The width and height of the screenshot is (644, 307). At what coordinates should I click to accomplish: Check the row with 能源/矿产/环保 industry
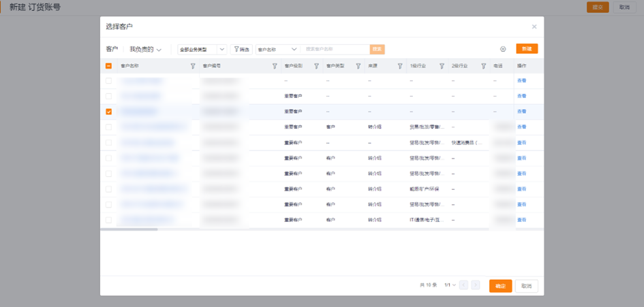108,189
